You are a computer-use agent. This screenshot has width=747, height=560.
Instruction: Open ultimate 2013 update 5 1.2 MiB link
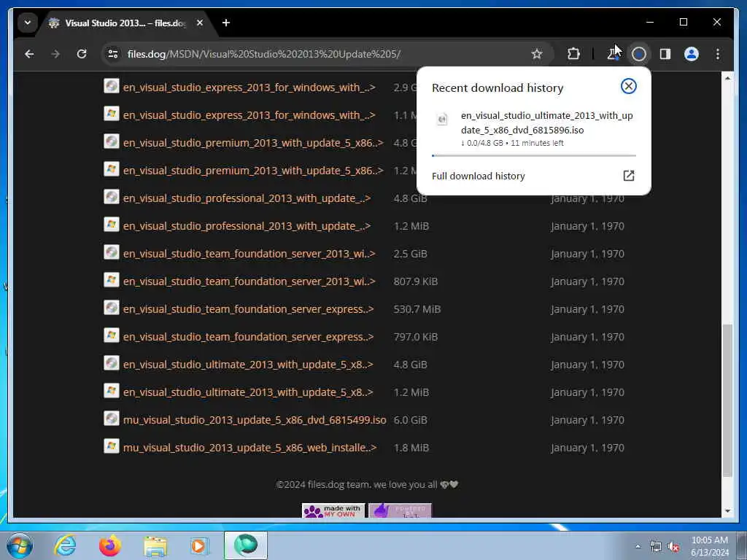(248, 392)
